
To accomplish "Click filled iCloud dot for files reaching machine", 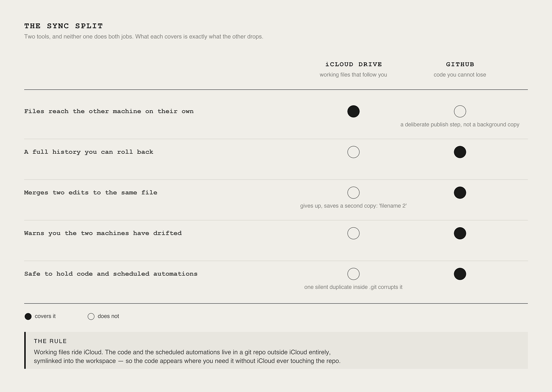I will [x=353, y=111].
